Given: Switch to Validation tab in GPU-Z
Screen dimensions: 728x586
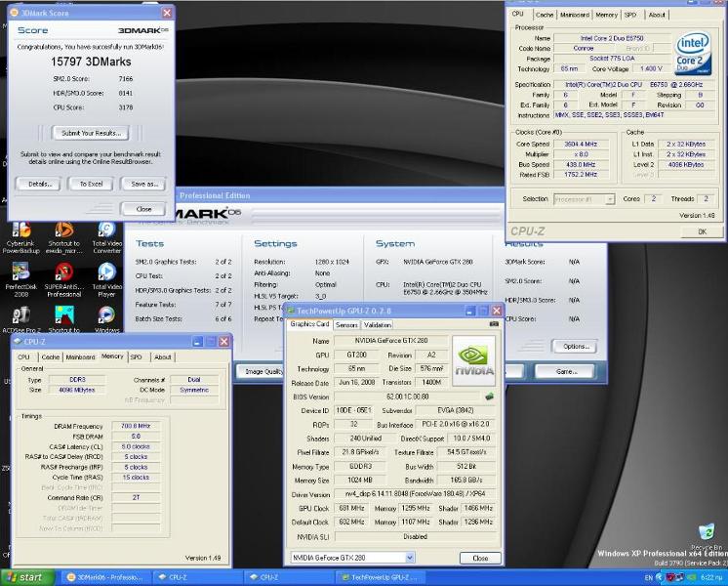Looking at the screenshot, I should [377, 325].
